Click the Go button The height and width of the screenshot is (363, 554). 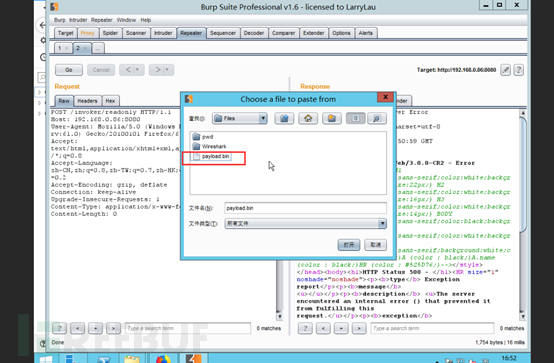69,70
